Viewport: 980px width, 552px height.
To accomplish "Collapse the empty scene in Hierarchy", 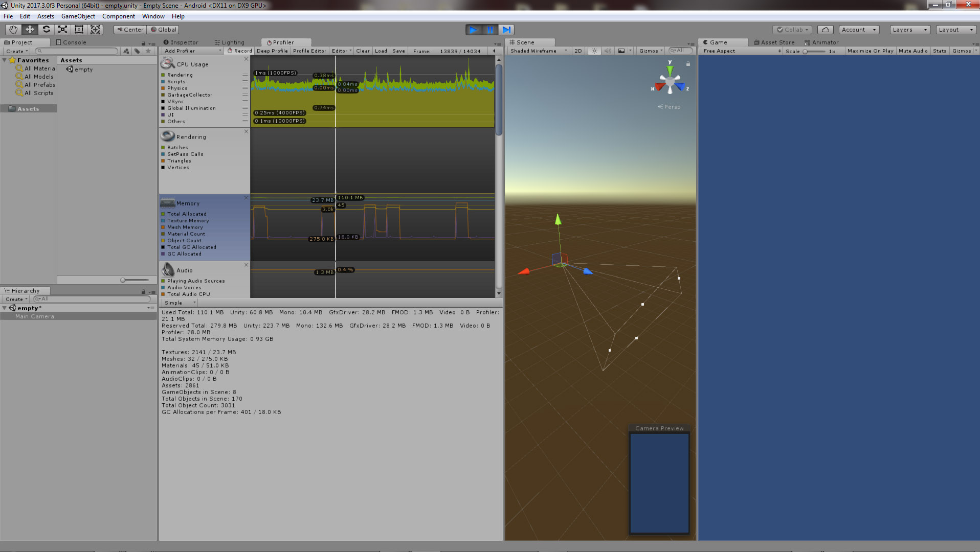I will (x=5, y=308).
